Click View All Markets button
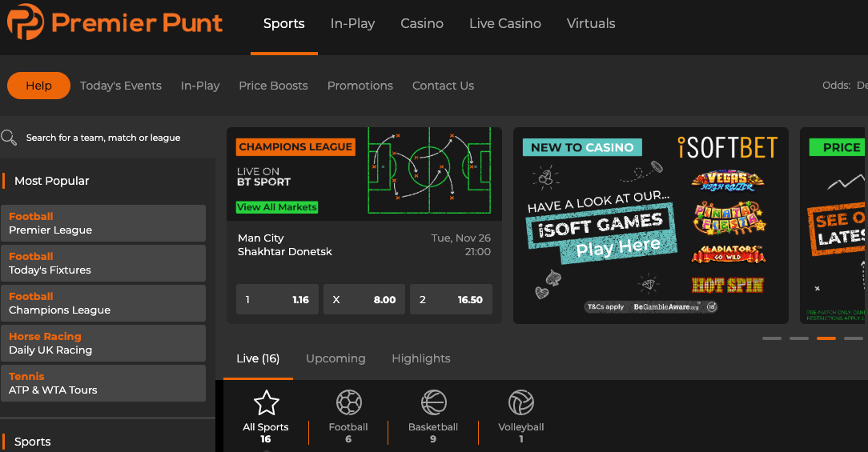 [277, 207]
